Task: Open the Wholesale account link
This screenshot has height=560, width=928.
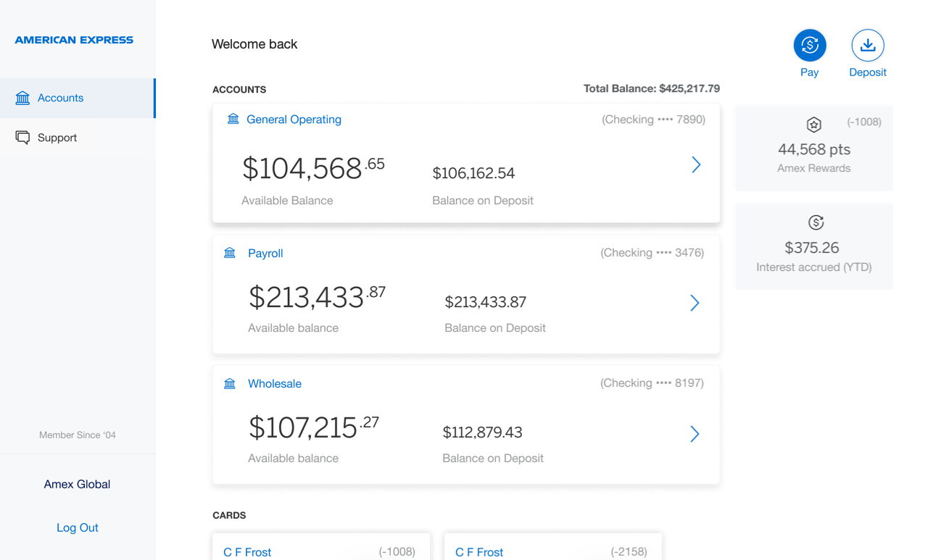Action: point(275,384)
